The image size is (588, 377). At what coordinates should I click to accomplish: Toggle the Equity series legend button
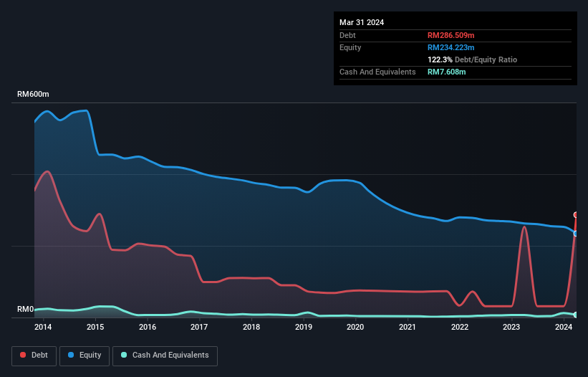click(x=85, y=355)
